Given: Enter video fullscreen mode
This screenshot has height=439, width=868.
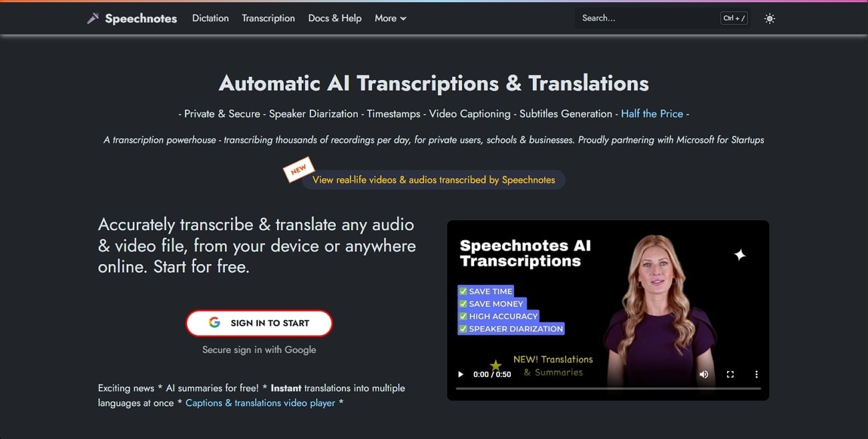Looking at the screenshot, I should point(730,374).
